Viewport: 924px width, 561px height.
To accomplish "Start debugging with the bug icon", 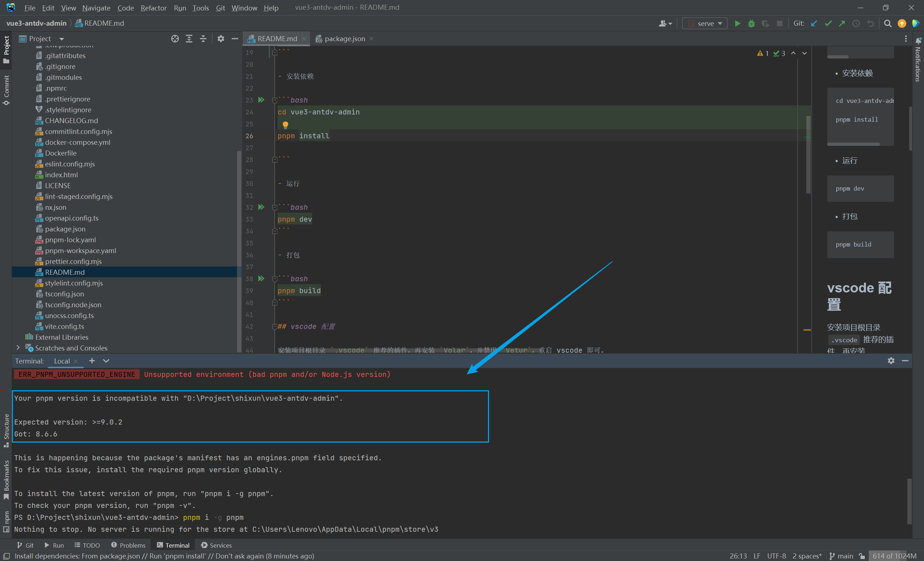I will [x=751, y=23].
